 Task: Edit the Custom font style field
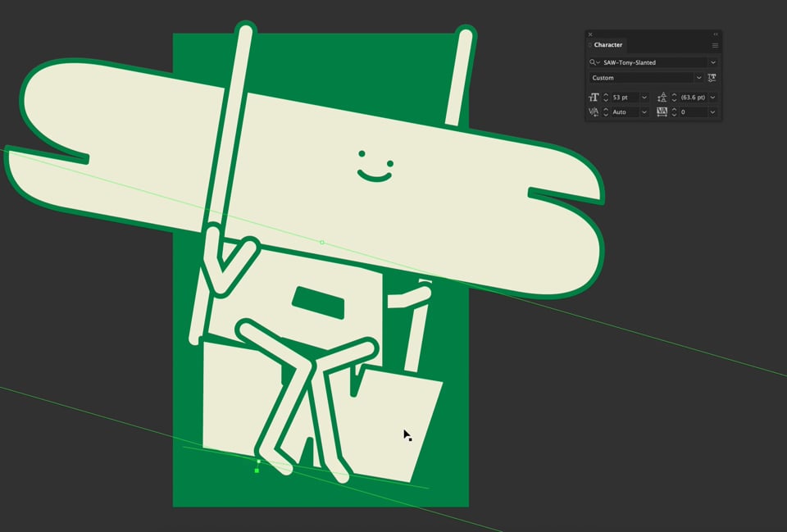point(641,78)
